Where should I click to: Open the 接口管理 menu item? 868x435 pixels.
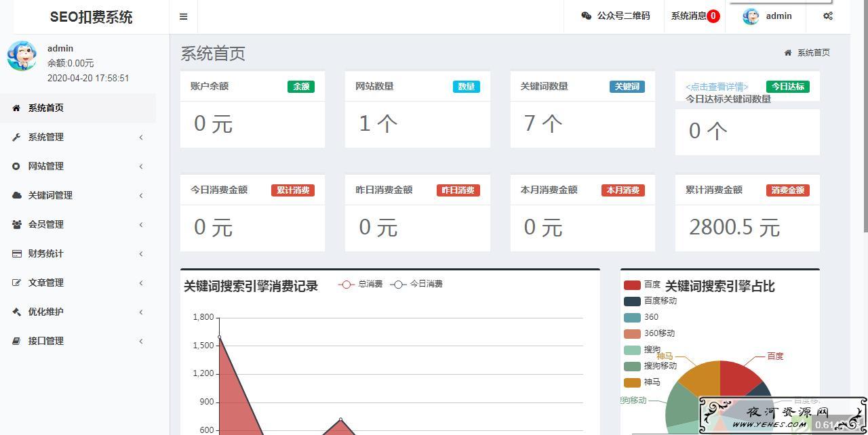[78, 341]
